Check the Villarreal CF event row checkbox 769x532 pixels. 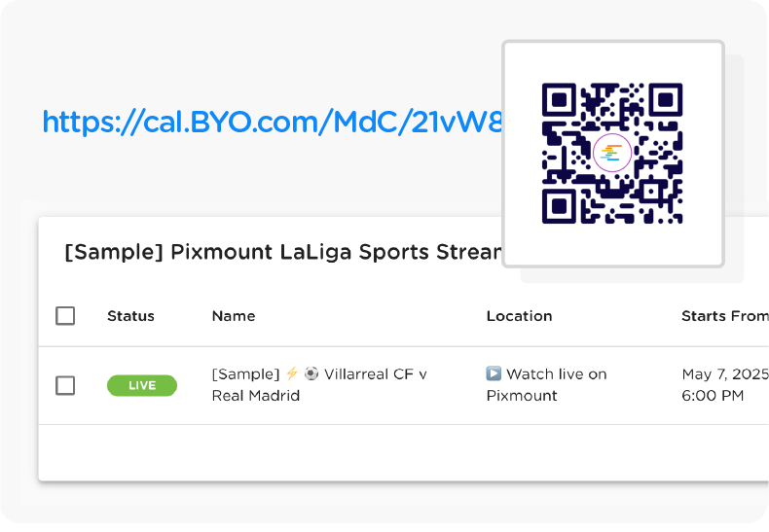(x=65, y=385)
